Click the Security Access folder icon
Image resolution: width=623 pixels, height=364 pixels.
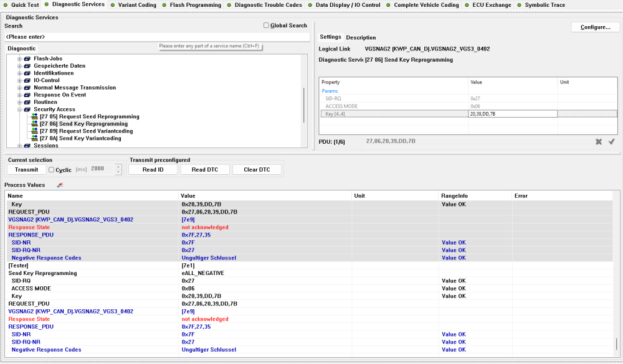[27, 109]
